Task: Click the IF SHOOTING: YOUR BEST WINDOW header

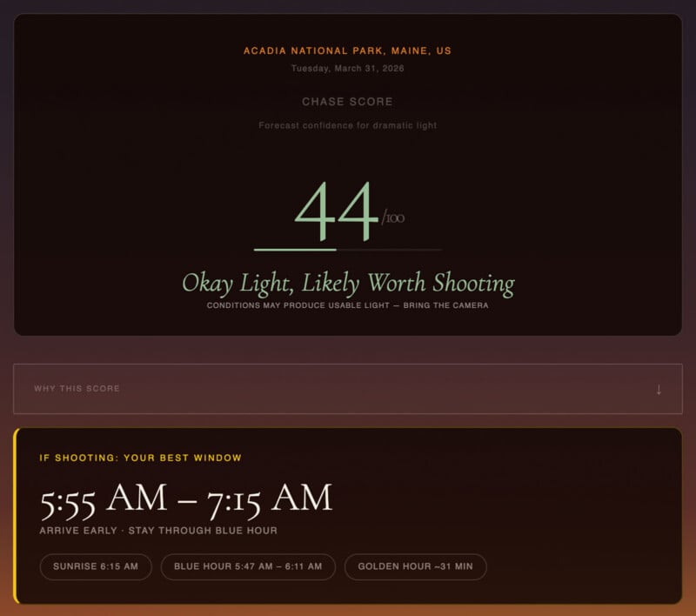Action: click(x=141, y=458)
